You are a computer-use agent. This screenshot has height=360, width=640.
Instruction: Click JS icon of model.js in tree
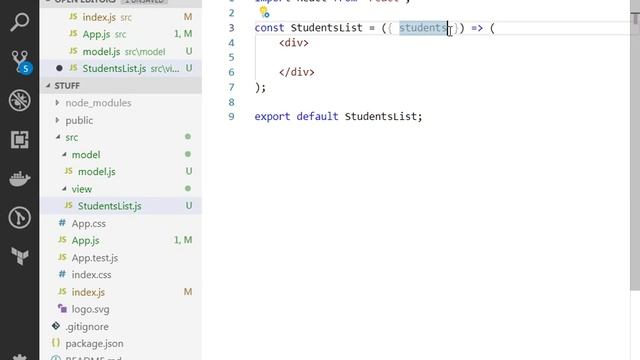(69, 171)
